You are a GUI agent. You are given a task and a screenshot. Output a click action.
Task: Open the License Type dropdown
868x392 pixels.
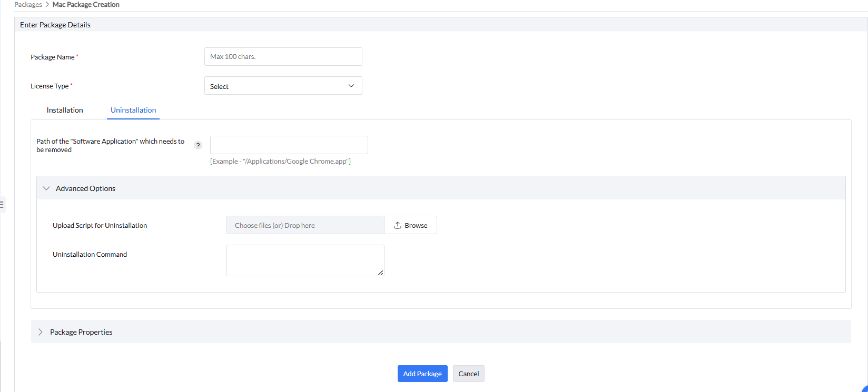pyautogui.click(x=283, y=86)
